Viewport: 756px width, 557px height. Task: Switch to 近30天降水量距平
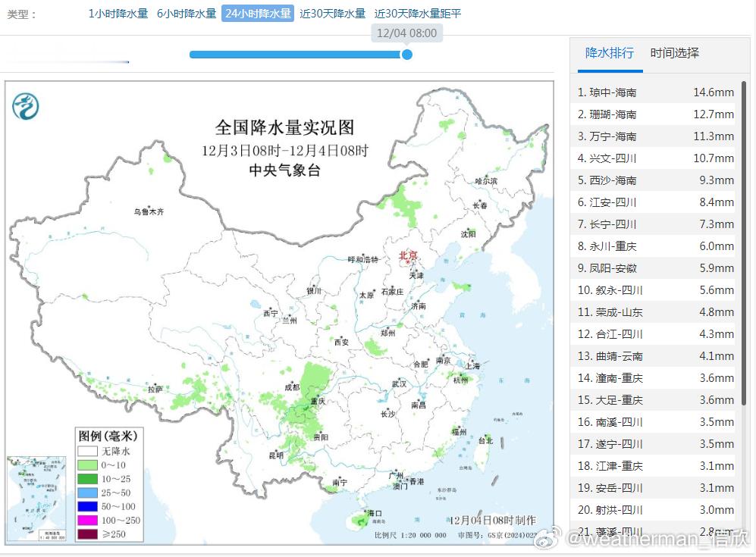click(419, 13)
